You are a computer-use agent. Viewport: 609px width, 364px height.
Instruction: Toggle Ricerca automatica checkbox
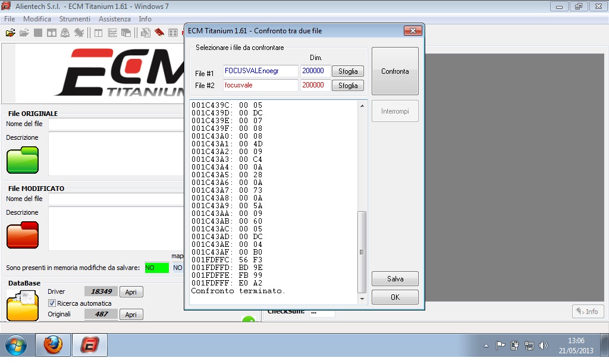click(x=52, y=303)
